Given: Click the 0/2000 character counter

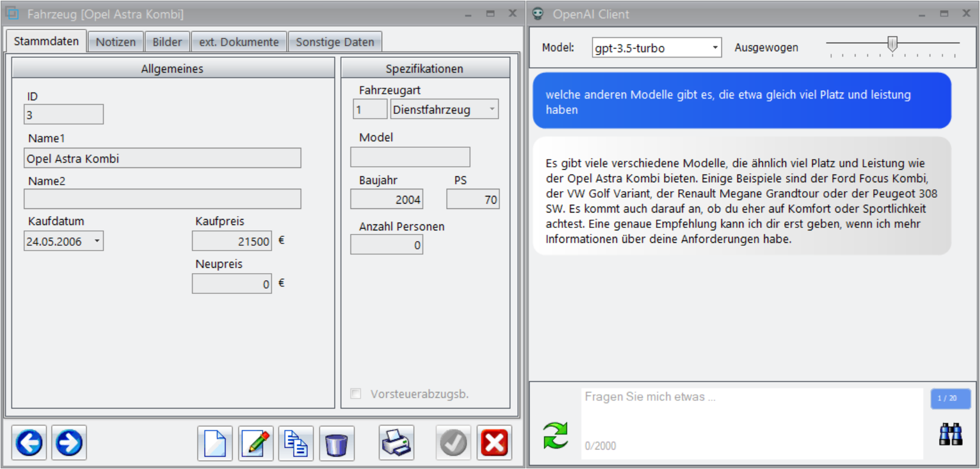Looking at the screenshot, I should [x=600, y=446].
